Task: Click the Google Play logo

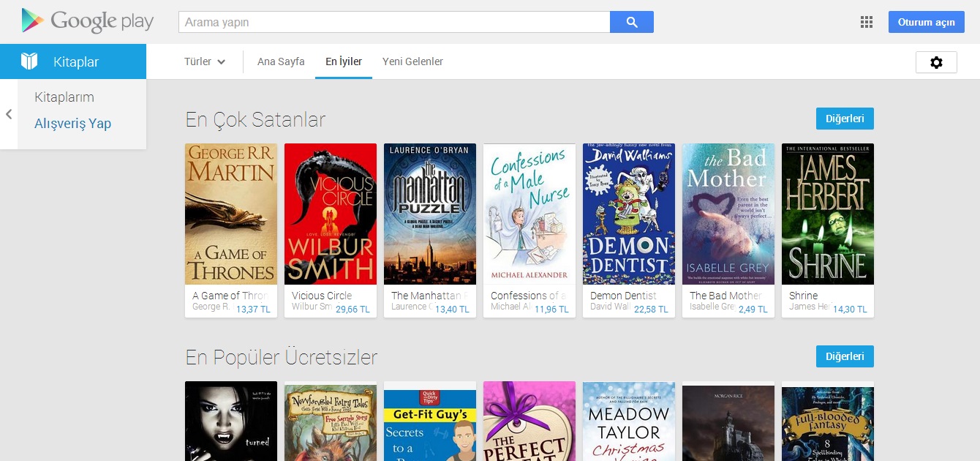Action: point(88,21)
